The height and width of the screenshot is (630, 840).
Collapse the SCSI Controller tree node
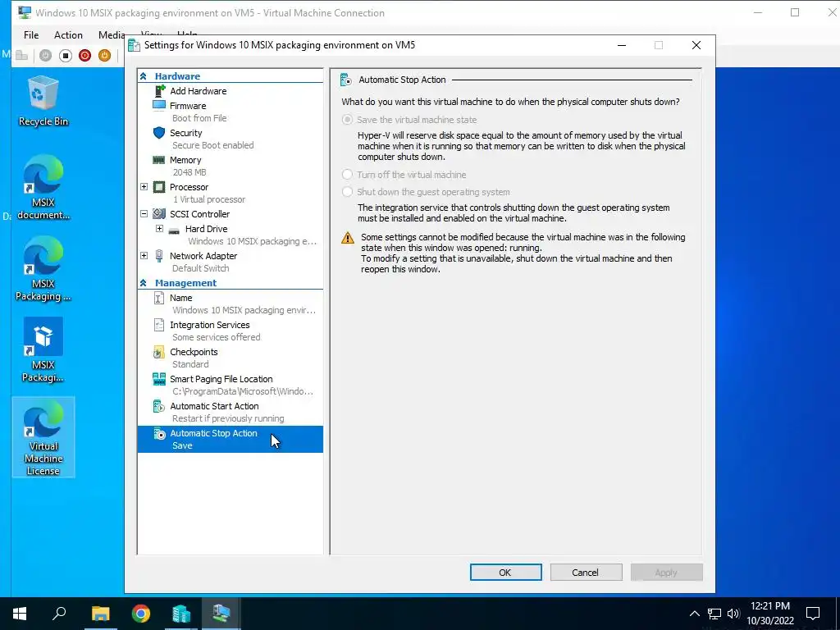(x=144, y=214)
